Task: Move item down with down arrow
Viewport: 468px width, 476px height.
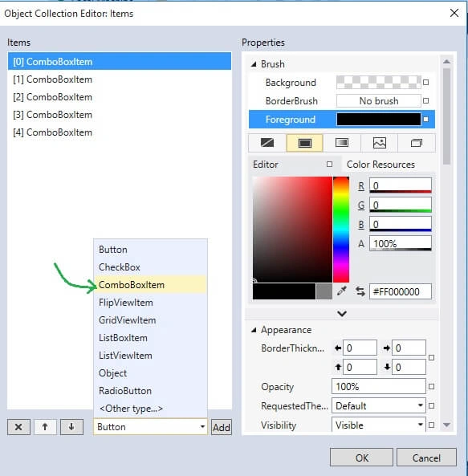Action: (71, 427)
